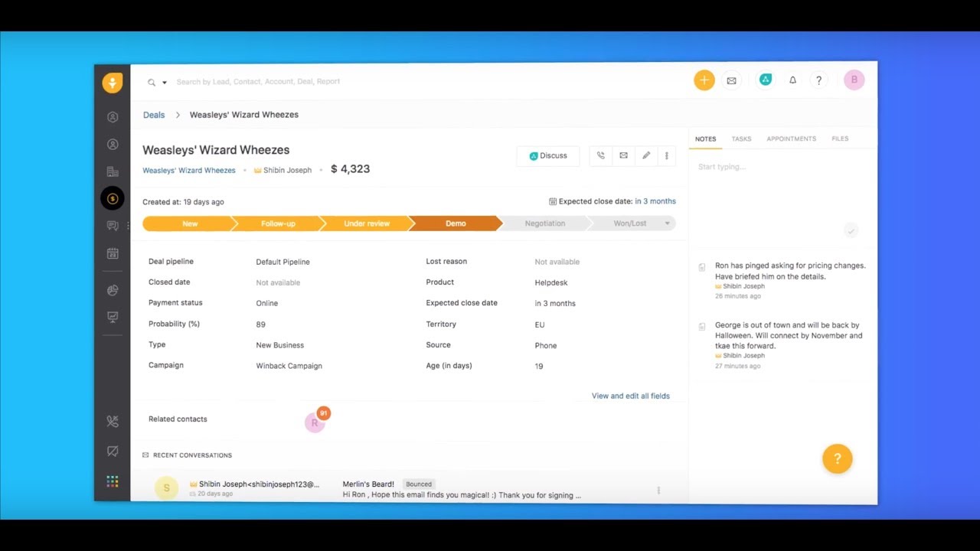Go to Deals breadcrumb link
The height and width of the screenshot is (551, 980).
click(x=154, y=115)
